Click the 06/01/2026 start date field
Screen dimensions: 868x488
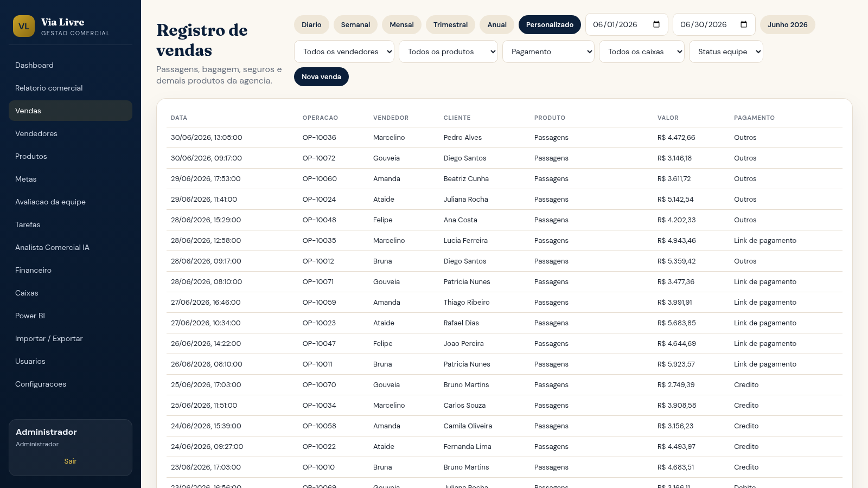[627, 24]
